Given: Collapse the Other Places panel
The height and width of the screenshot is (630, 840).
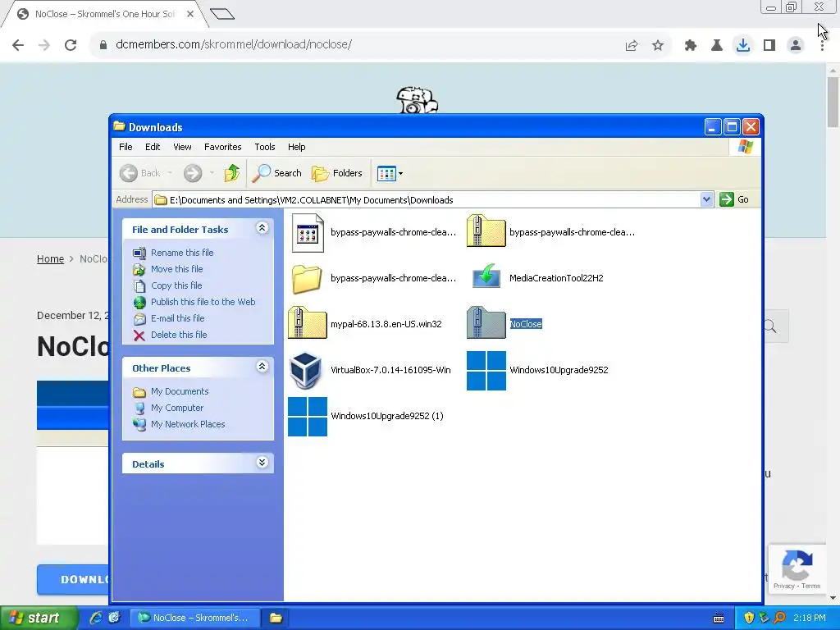Looking at the screenshot, I should tap(262, 367).
